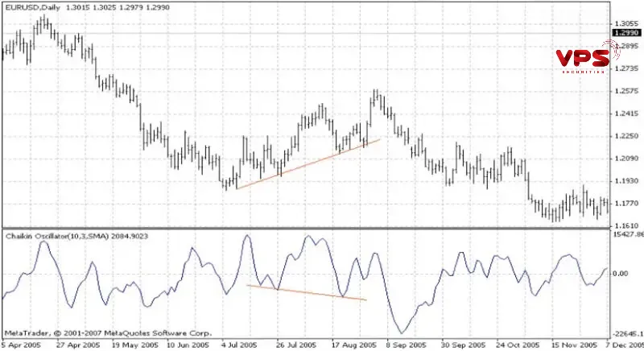Click the MetaTrader copyright text

coord(108,332)
